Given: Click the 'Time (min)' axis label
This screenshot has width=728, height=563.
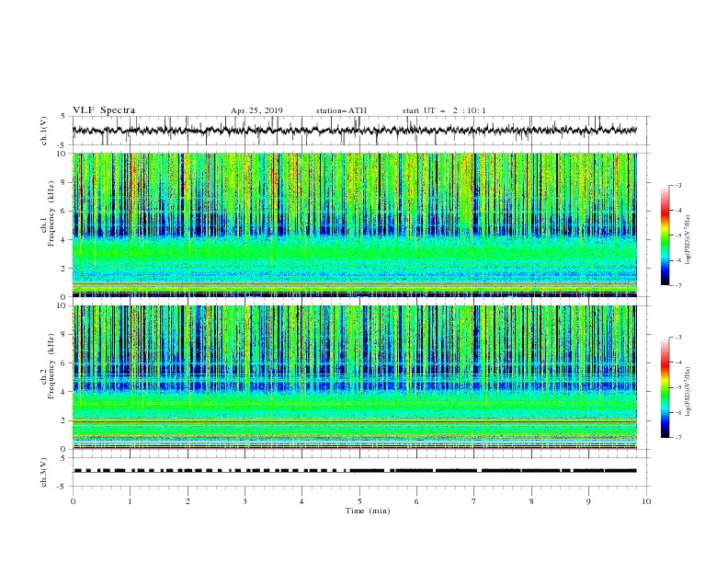Looking at the screenshot, I should click(x=368, y=511).
